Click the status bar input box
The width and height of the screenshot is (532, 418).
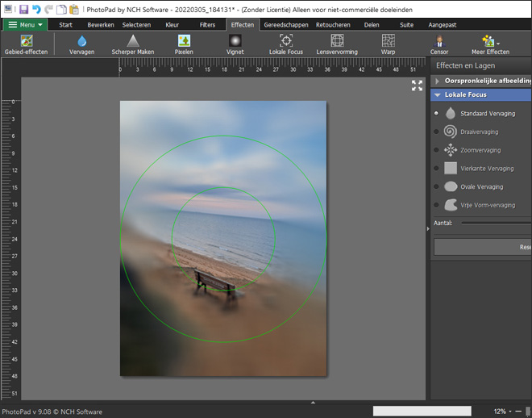click(422, 412)
